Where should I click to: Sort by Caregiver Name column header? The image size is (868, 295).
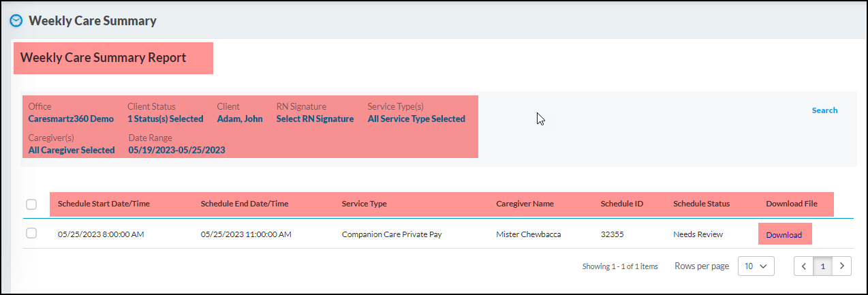click(x=525, y=204)
